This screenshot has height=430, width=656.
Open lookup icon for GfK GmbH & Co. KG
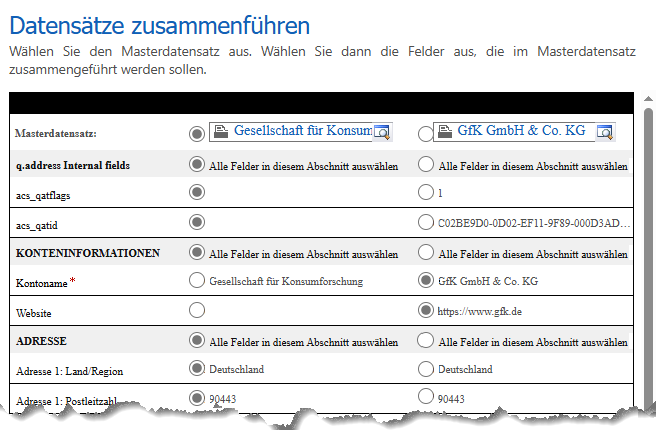tap(604, 132)
